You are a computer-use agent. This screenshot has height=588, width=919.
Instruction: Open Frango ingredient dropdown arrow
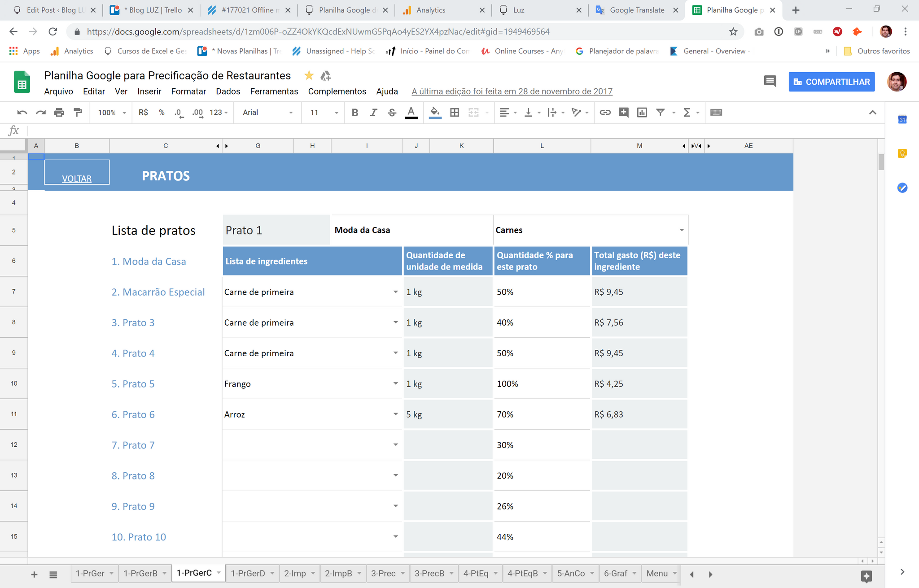click(395, 383)
